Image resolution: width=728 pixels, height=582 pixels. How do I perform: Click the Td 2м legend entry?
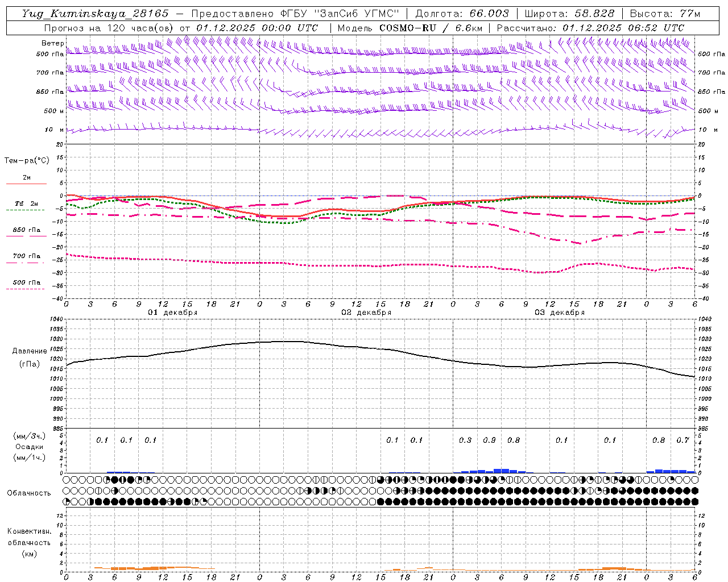click(26, 203)
